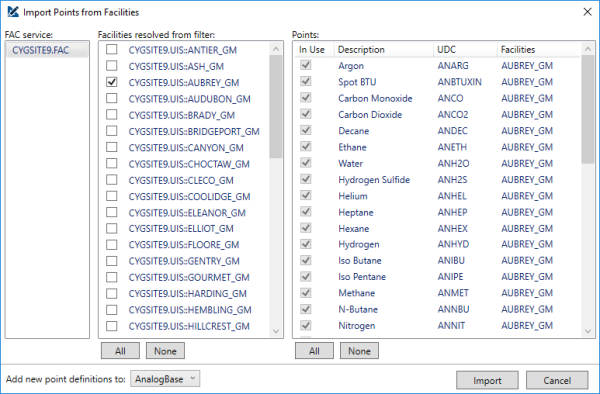Close the Import Points dialog
Viewport: 600px width, 394px height.
click(587, 12)
